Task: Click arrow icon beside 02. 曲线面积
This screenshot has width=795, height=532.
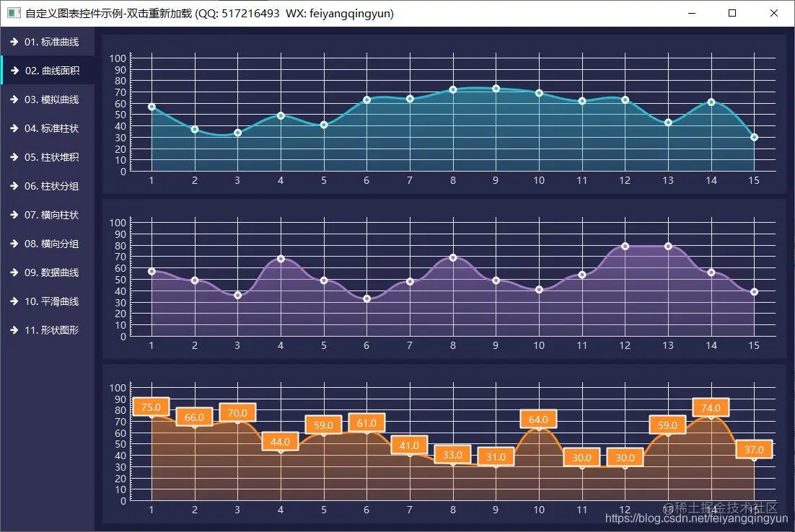Action: [x=14, y=71]
